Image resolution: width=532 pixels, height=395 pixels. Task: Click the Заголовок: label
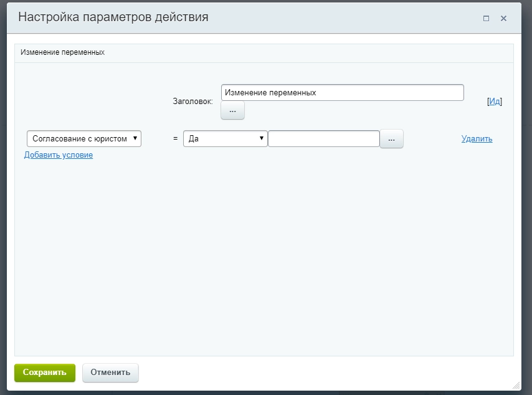tap(192, 101)
